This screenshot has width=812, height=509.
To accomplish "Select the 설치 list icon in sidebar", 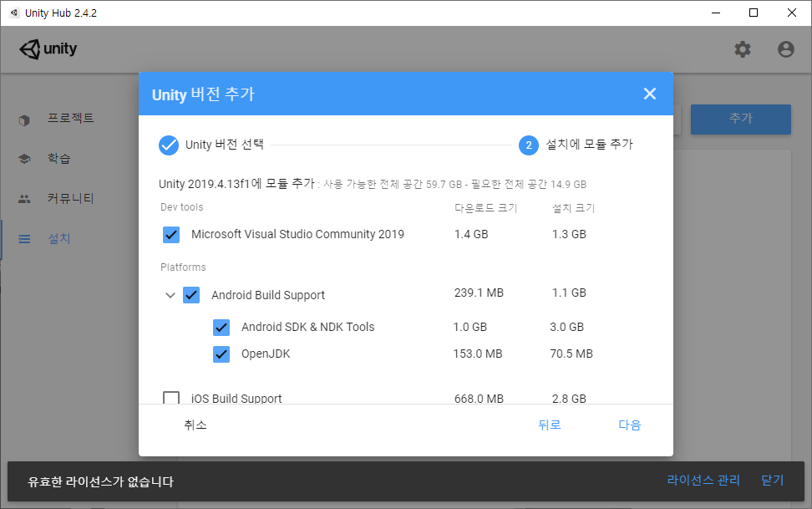I will [24, 239].
